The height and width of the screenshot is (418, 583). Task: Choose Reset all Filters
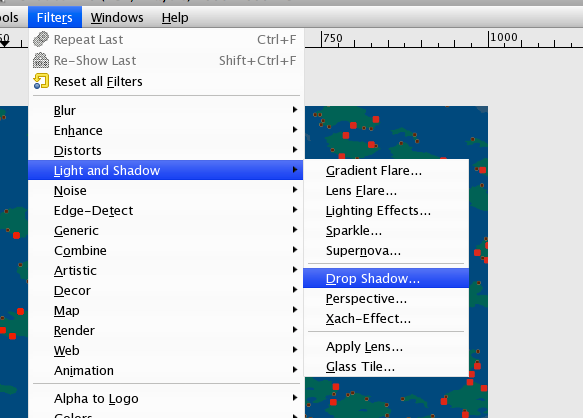coord(166,81)
